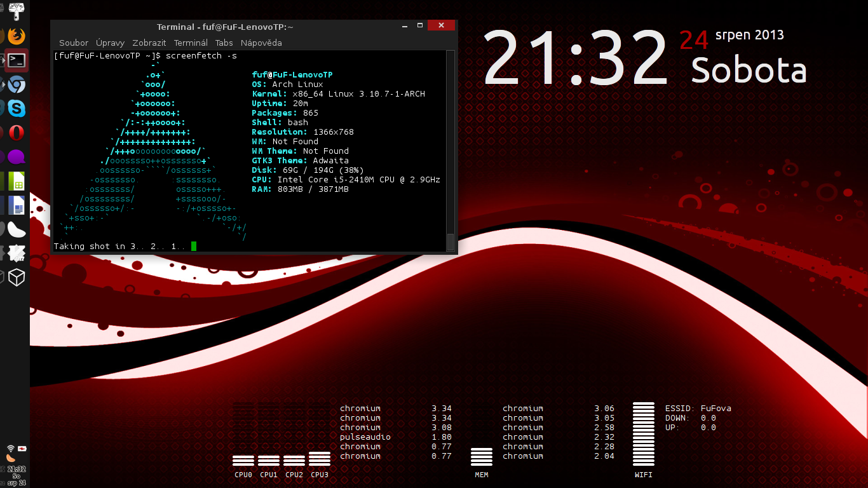Launch VirtualBox cube icon in the dock
This screenshot has width=868, height=488.
point(17,278)
